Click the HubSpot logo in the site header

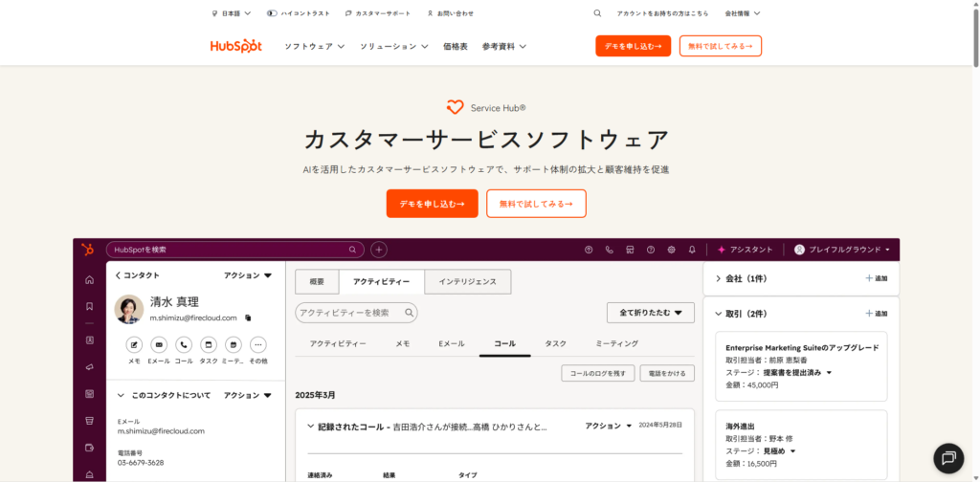pyautogui.click(x=235, y=46)
